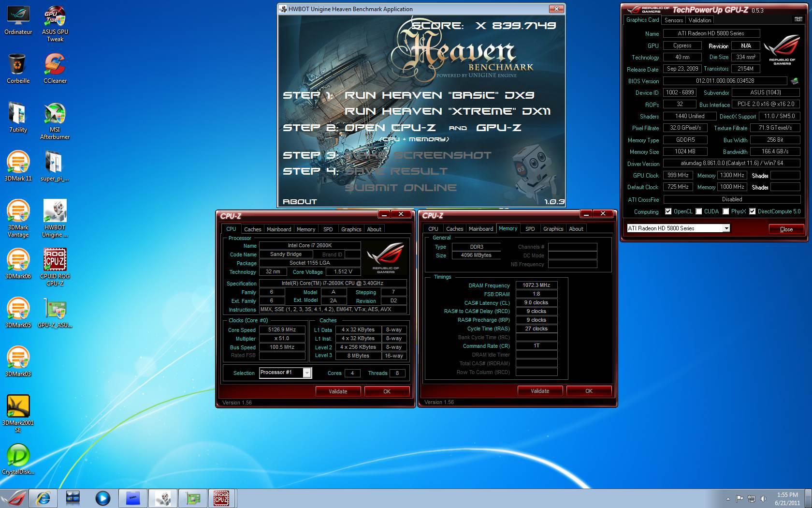
Task: Click the ROG Start button on taskbar
Action: [13, 498]
